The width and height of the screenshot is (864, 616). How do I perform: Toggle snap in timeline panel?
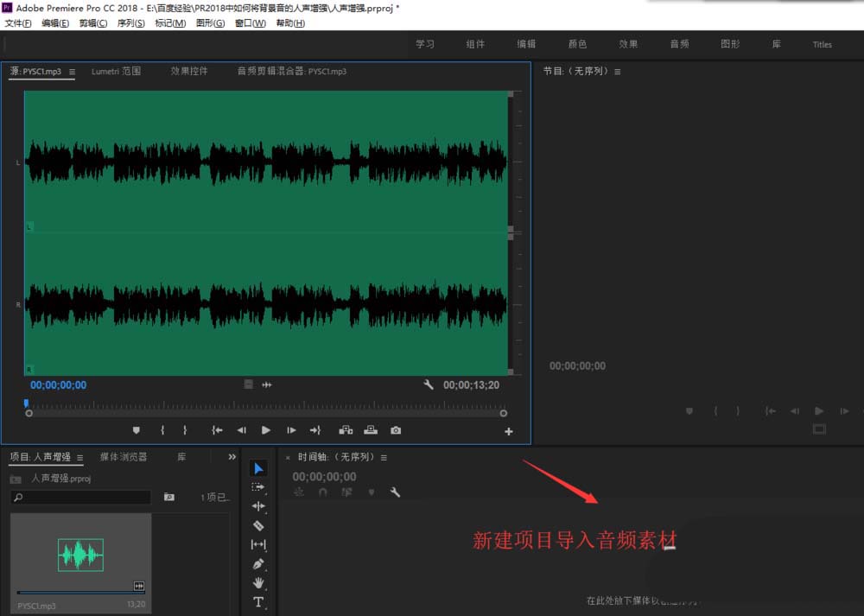click(323, 492)
